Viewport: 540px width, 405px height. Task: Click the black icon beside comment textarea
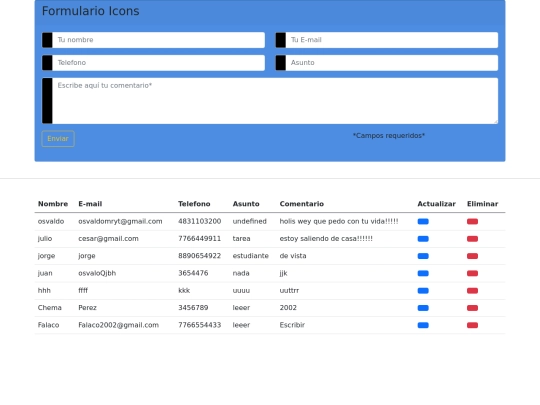coord(47,101)
